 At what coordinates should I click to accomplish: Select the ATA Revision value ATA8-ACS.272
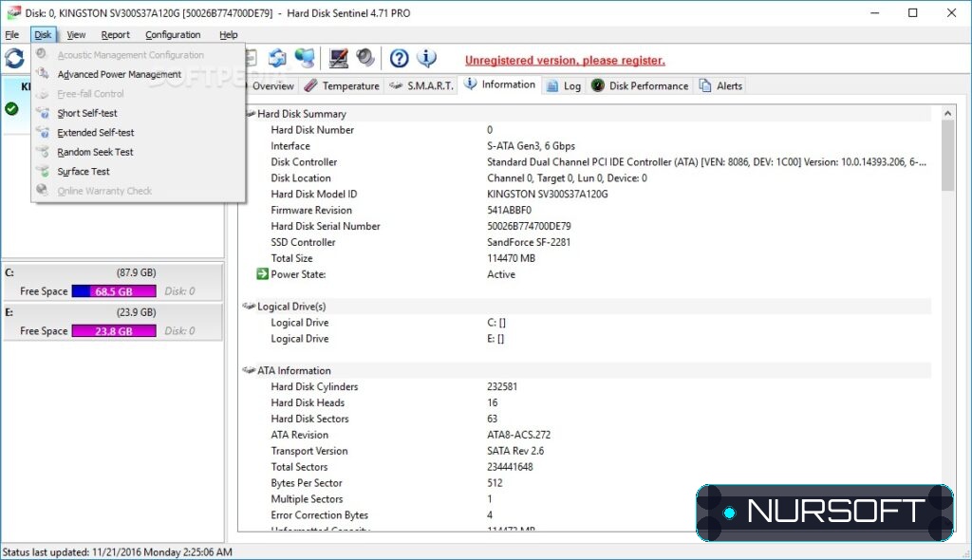click(x=518, y=435)
